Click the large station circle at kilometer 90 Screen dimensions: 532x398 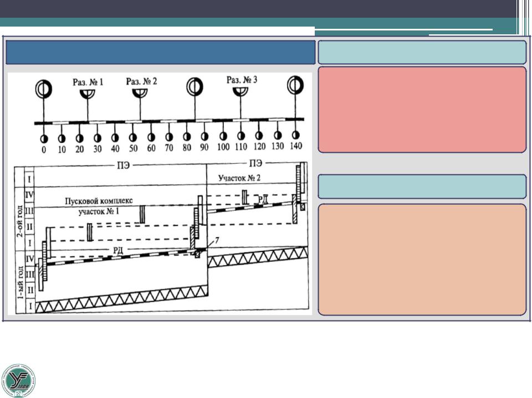pyautogui.click(x=195, y=87)
